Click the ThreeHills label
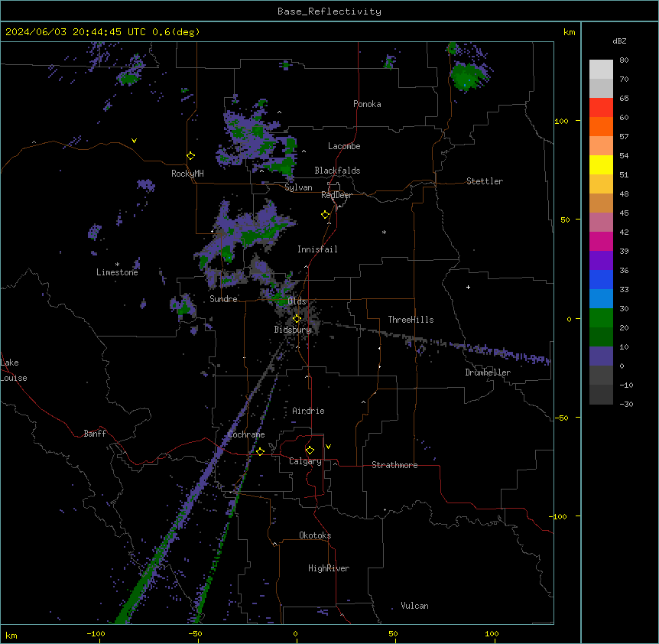 [x=411, y=320]
